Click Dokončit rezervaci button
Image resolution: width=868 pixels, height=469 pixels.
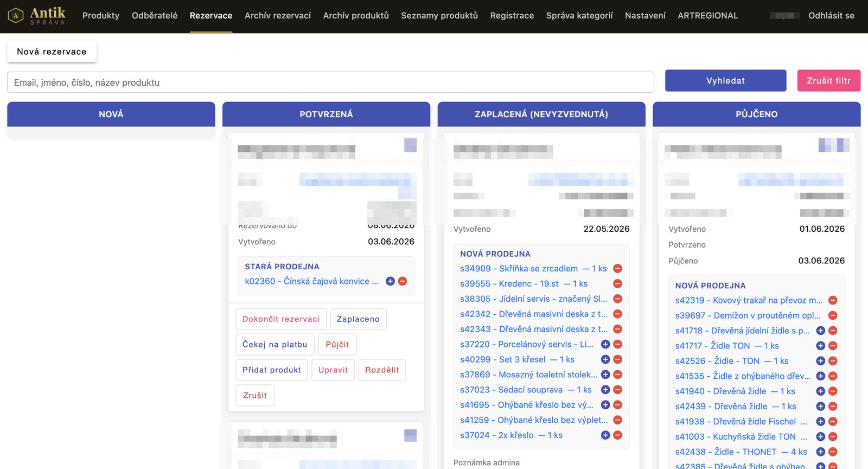click(x=281, y=319)
